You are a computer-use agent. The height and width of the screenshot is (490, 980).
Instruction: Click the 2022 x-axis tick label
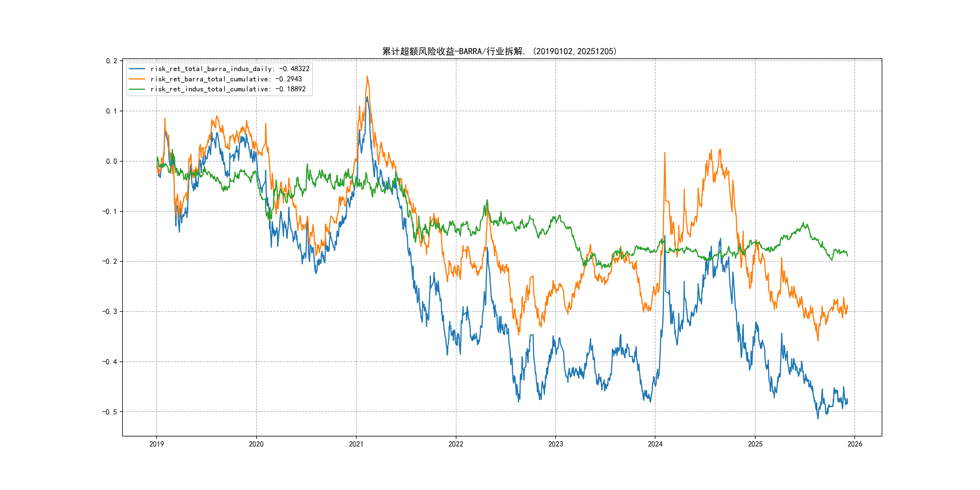click(x=456, y=444)
